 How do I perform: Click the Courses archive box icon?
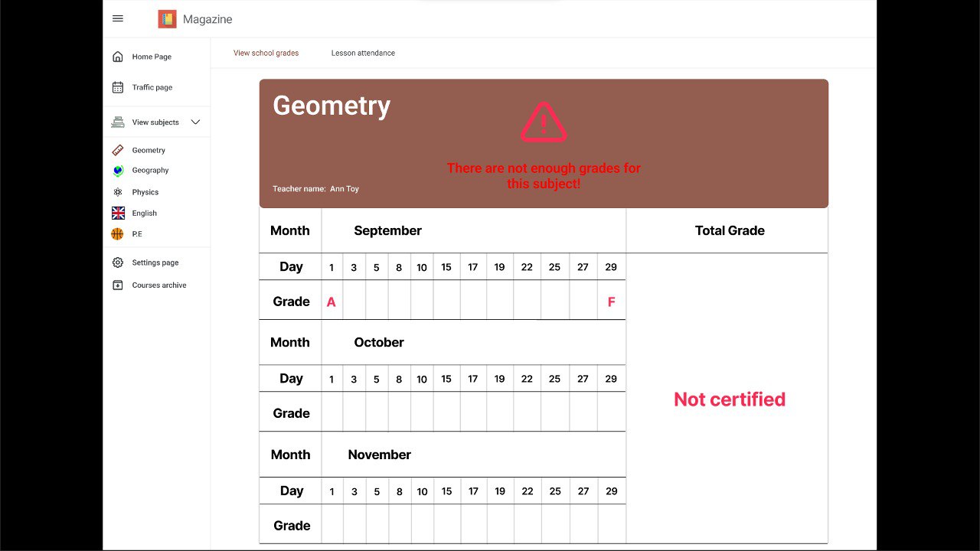pos(118,285)
